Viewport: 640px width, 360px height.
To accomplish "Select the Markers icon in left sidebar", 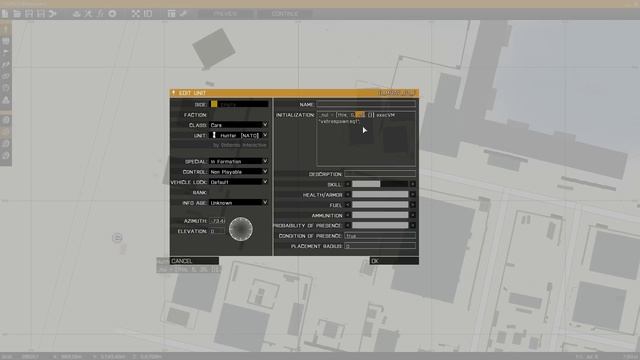I will pos(6,88).
